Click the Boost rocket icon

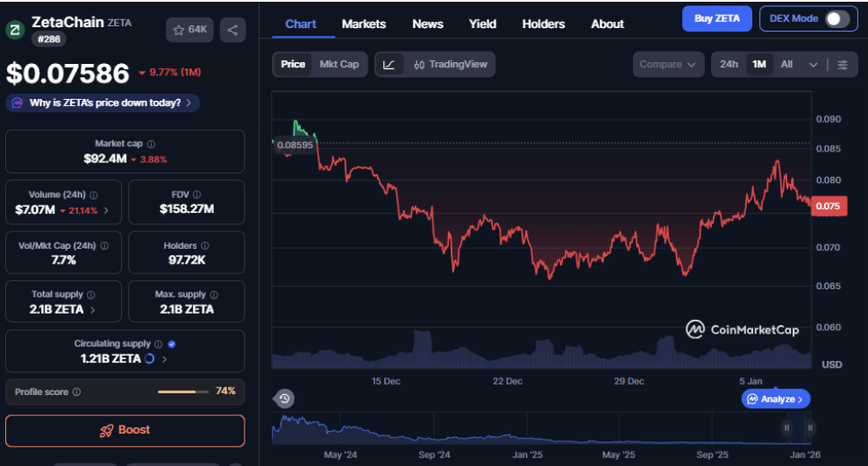(x=106, y=431)
